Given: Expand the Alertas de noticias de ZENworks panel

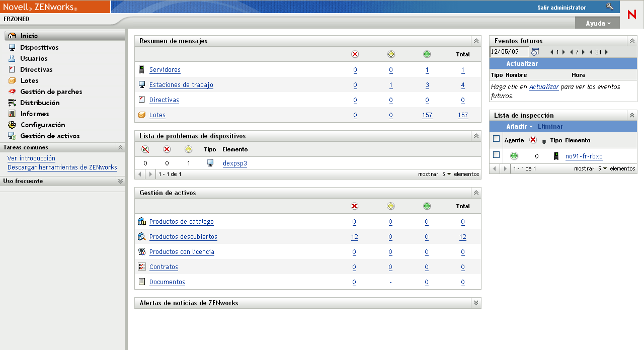Looking at the screenshot, I should tap(476, 303).
